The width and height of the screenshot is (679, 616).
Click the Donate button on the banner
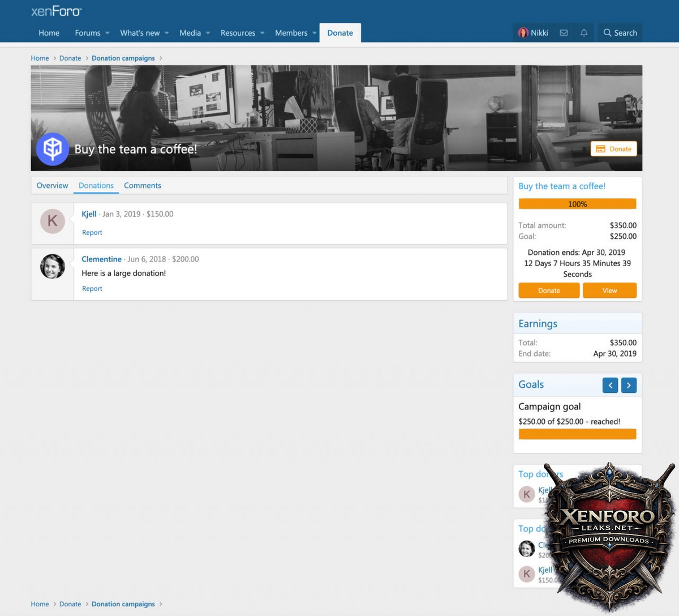[614, 149]
